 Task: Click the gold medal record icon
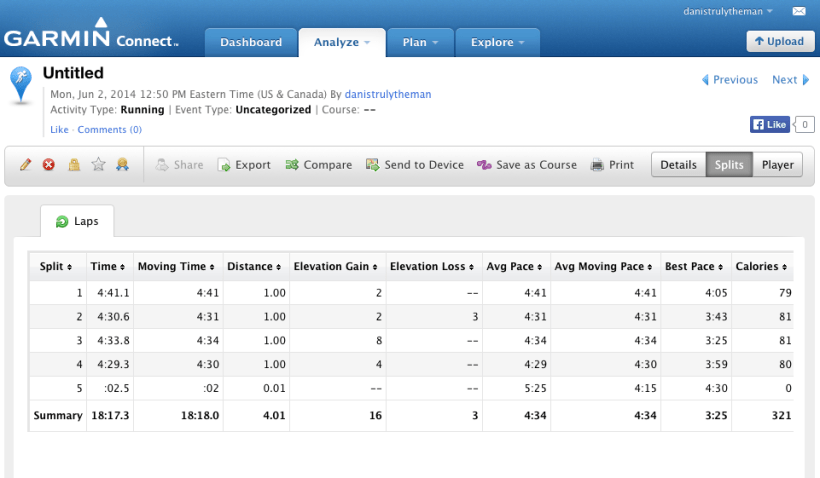(122, 165)
